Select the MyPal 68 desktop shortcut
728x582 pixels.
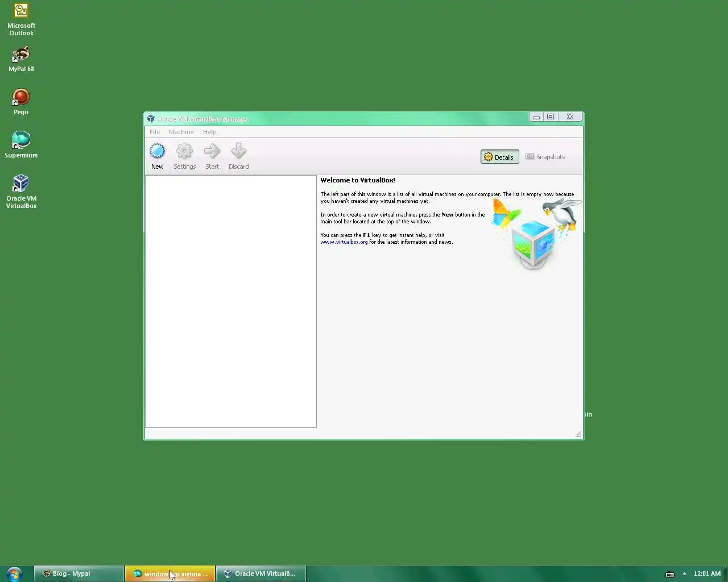[21, 59]
